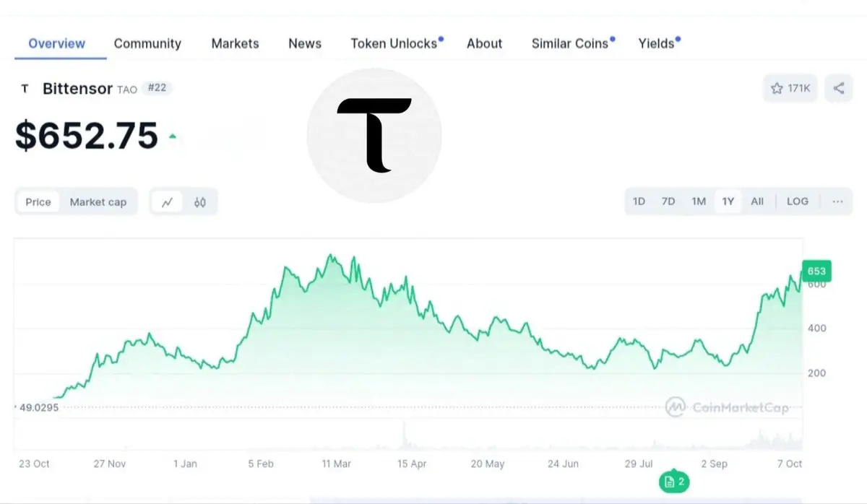Viewport: 867px width, 504px height.
Task: Switch to candlestick chart icon
Action: [x=200, y=202]
